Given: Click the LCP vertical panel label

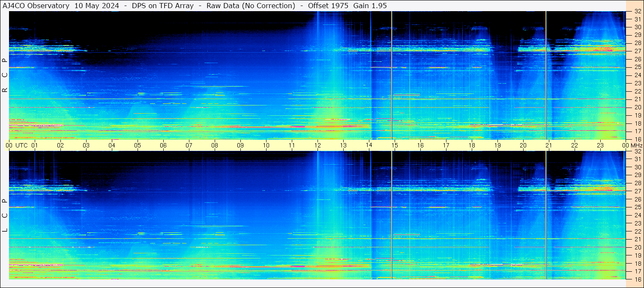Looking at the screenshot, I should [5, 216].
